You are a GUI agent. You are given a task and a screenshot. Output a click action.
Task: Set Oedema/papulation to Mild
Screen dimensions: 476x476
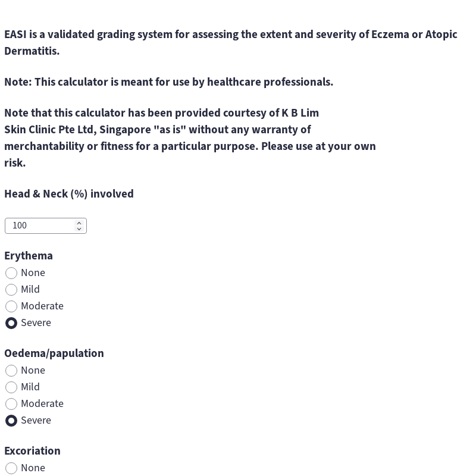(11, 387)
